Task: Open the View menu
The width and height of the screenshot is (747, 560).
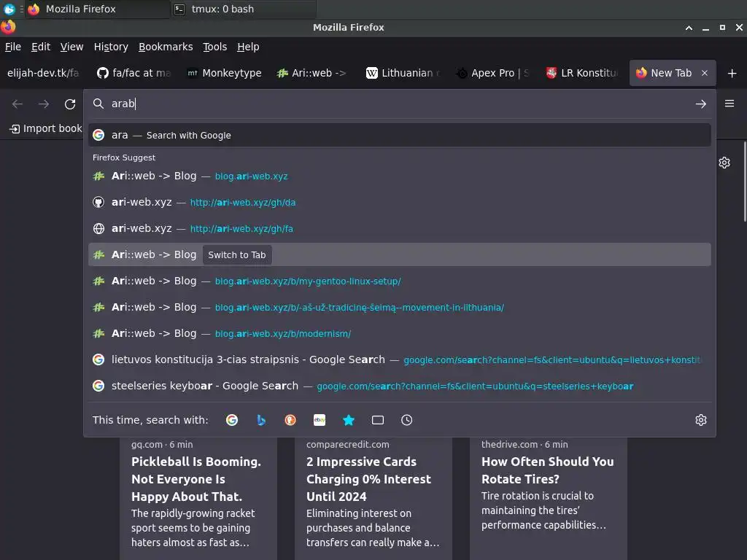Action: click(72, 47)
